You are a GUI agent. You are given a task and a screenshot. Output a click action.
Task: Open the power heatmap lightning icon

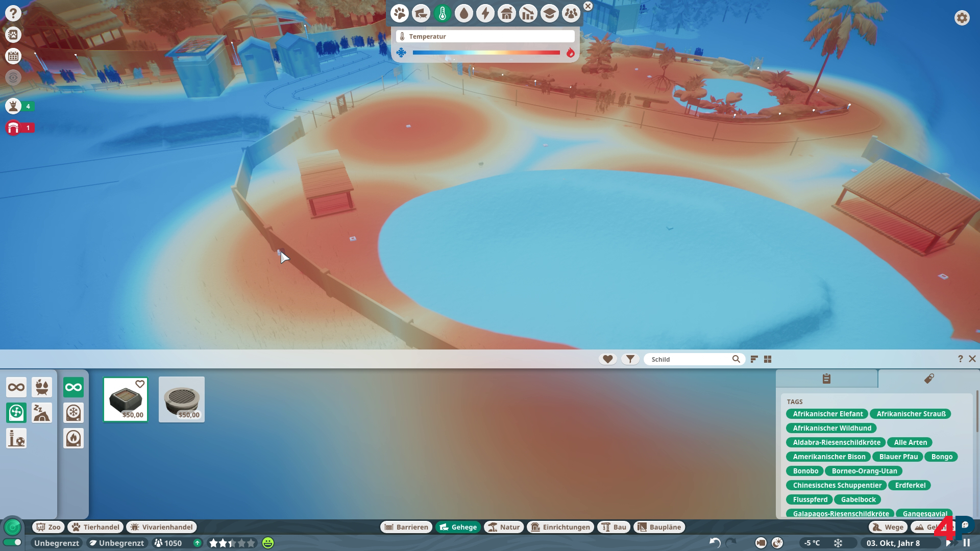[x=485, y=14]
